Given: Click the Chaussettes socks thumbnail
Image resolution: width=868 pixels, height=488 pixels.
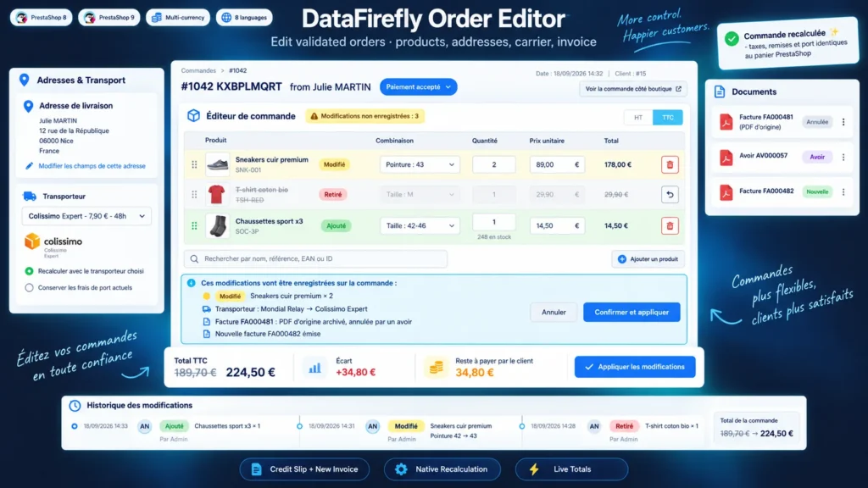Looking at the screenshot, I should 217,225.
